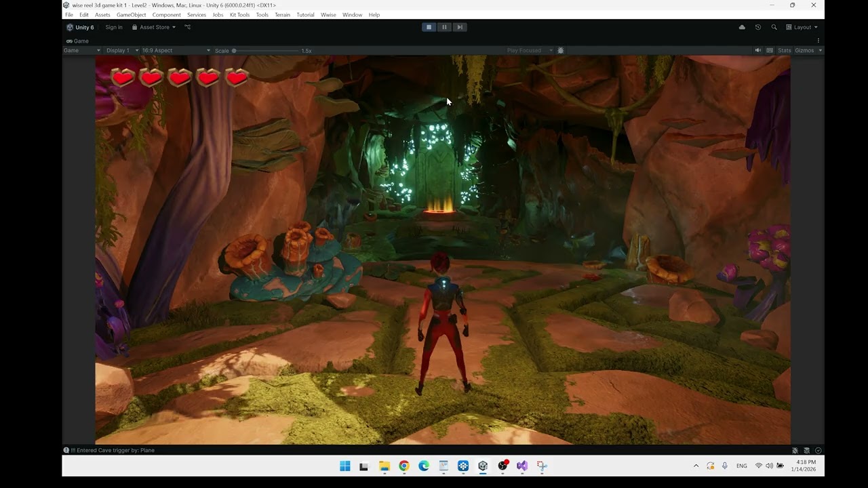
Task: Open the Tools menu
Action: [262, 15]
